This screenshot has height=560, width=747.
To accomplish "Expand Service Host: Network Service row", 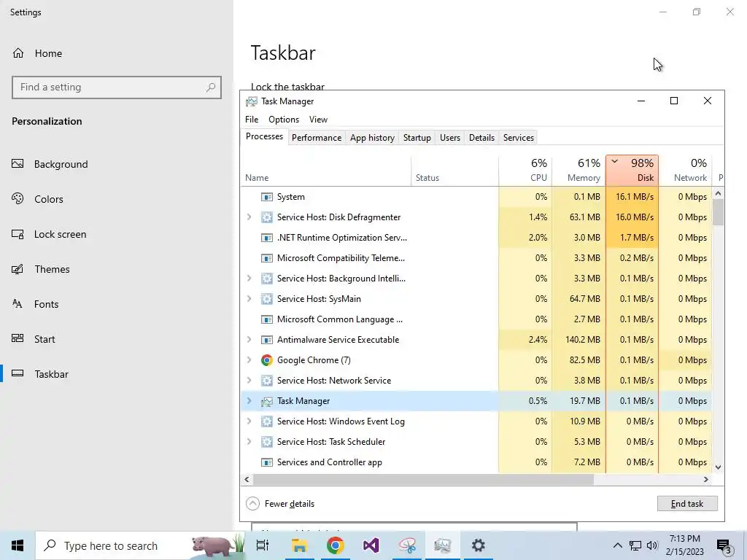I will click(249, 381).
